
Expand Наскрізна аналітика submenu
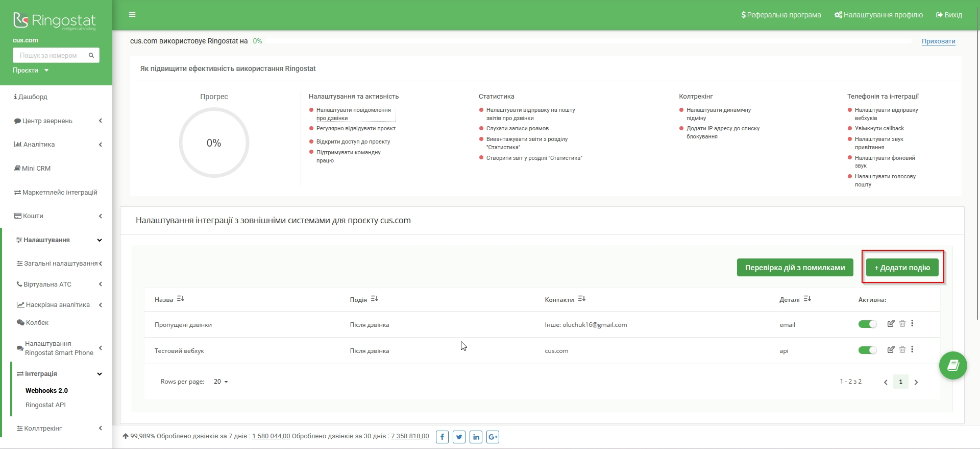(x=100, y=305)
